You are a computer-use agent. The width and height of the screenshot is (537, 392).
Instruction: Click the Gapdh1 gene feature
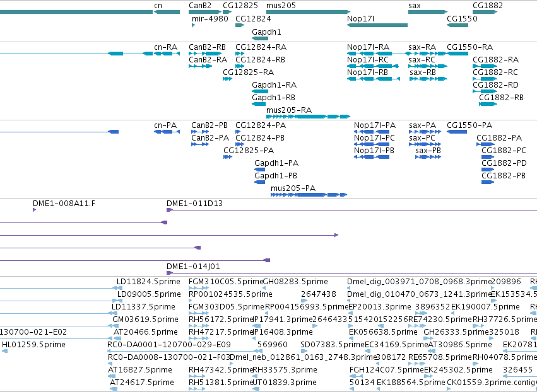[x=260, y=38]
